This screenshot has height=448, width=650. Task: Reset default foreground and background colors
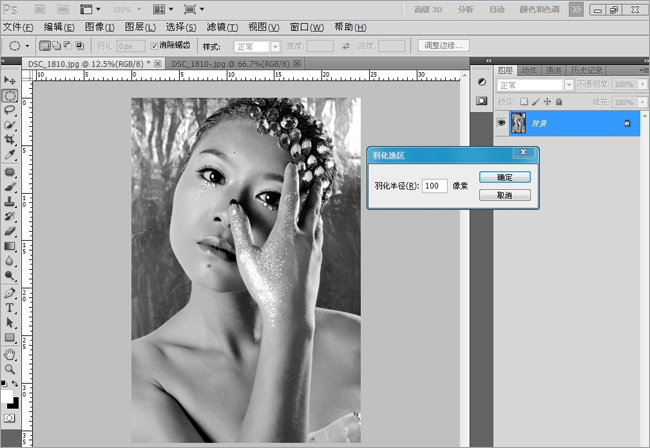point(4,384)
